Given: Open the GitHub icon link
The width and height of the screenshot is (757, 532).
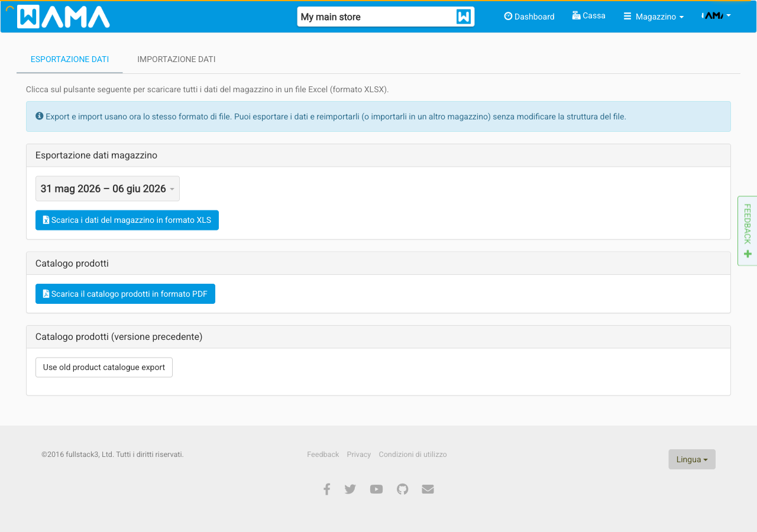Looking at the screenshot, I should click(x=403, y=489).
